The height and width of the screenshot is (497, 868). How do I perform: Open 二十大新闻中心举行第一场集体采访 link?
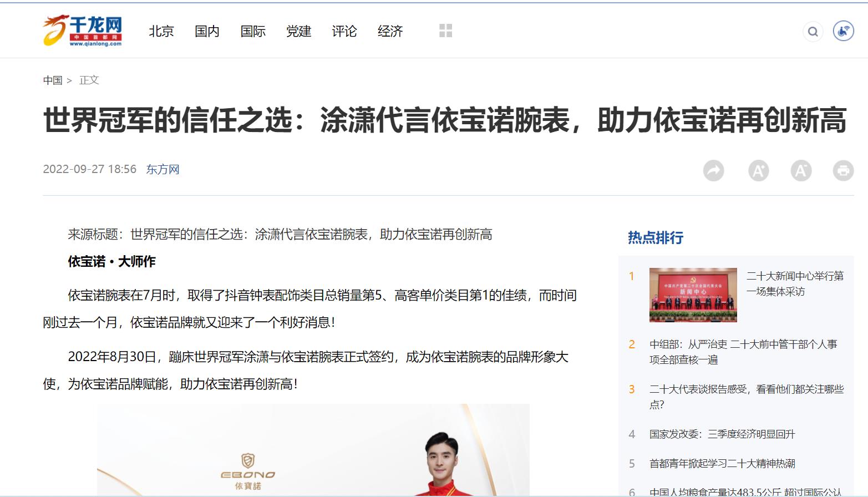(x=795, y=283)
